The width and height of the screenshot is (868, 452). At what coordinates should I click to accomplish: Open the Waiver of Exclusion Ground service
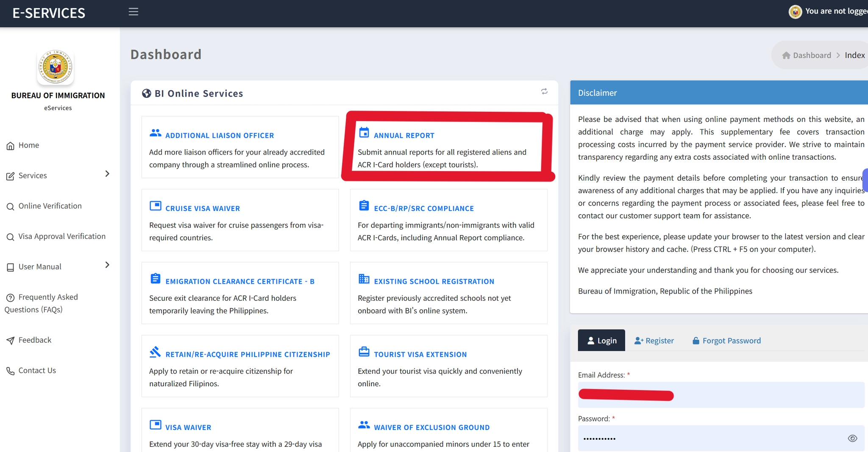431,428
